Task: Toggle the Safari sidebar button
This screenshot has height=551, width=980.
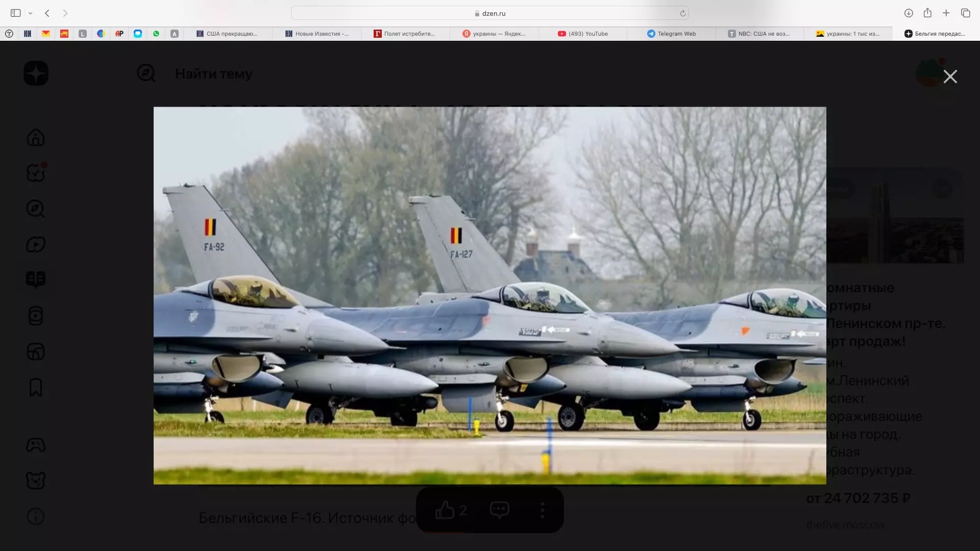Action: click(16, 13)
